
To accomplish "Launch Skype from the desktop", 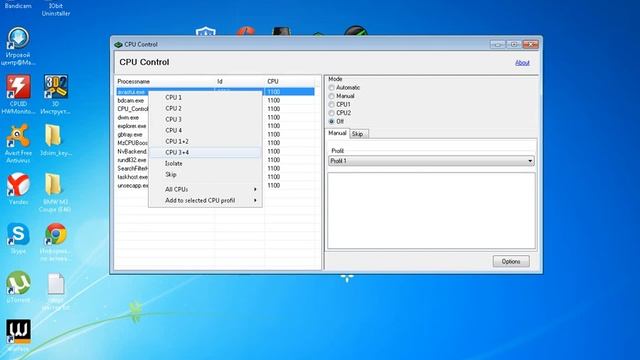I will point(18,238).
